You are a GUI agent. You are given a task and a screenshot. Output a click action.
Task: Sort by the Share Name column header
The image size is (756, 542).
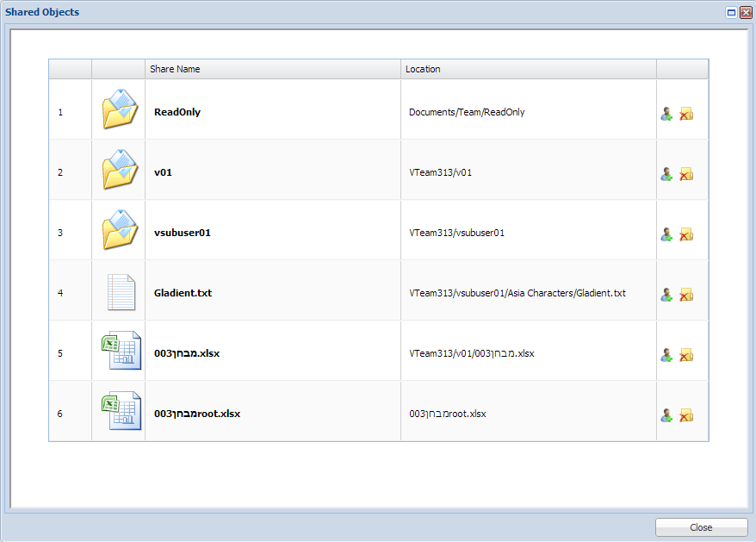click(272, 69)
